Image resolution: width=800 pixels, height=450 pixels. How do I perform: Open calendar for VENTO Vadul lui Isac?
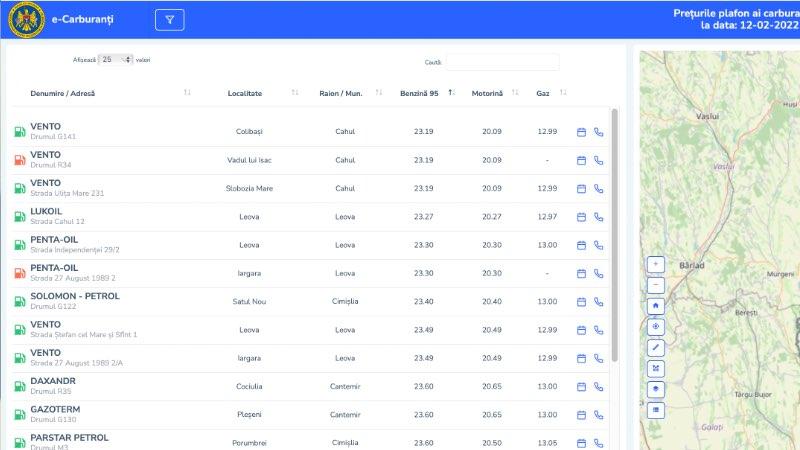click(581, 160)
